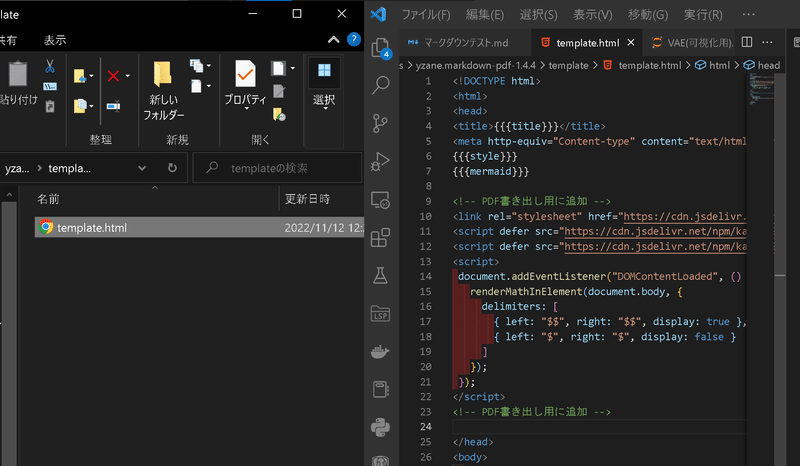This screenshot has width=800, height=466.
Task: Open the hidden menus ellipsis in VS Code menu bar
Action: pos(748,14)
